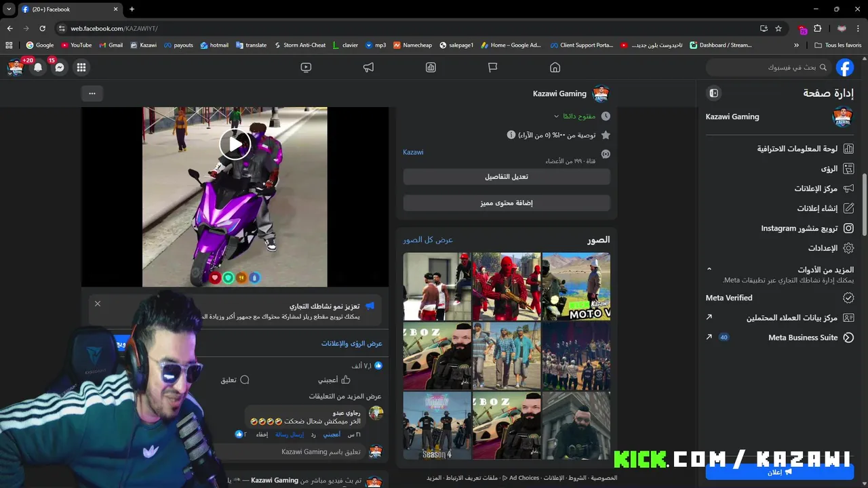Play the purple scooter video

point(235,144)
